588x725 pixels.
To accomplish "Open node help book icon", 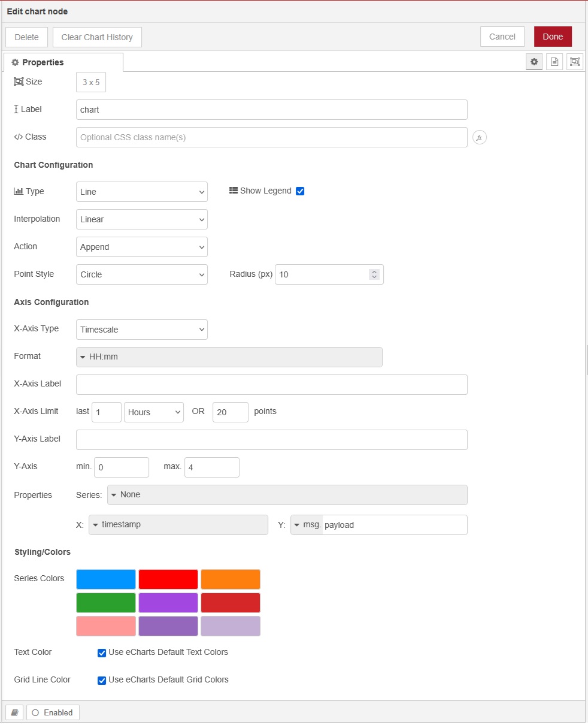I will coord(14,712).
